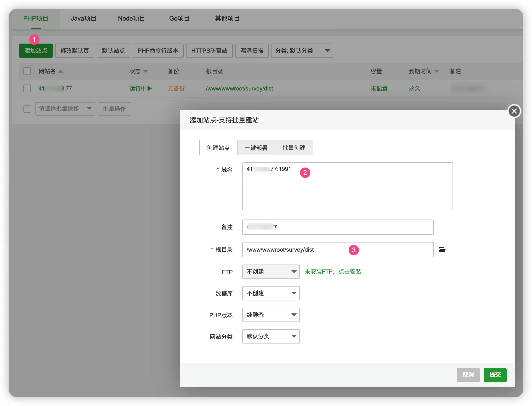Sort by website name arrow
This screenshot has height=406, width=532.
click(61, 71)
